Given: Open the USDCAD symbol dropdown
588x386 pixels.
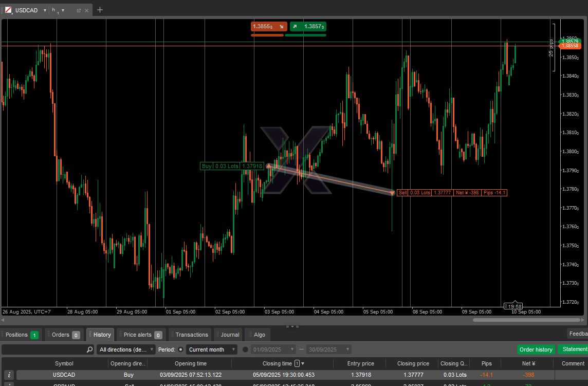Looking at the screenshot, I should pyautogui.click(x=45, y=10).
